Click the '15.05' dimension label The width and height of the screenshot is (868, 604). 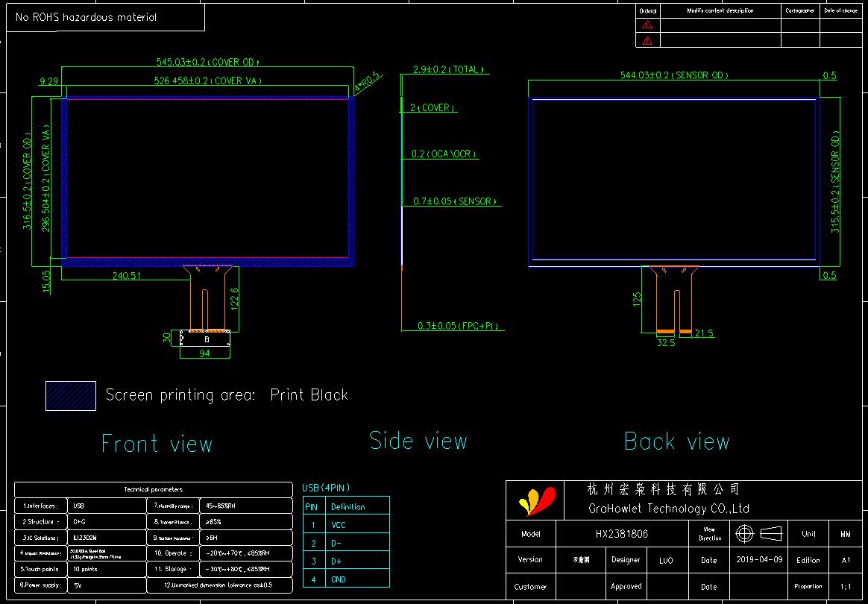point(46,281)
